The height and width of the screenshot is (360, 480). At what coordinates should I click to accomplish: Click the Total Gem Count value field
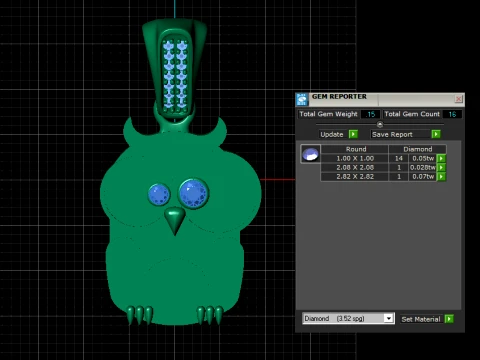[452, 114]
